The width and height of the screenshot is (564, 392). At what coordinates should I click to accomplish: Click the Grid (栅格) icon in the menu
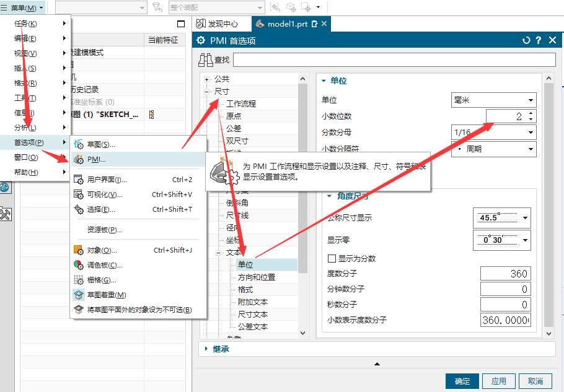[x=79, y=280]
